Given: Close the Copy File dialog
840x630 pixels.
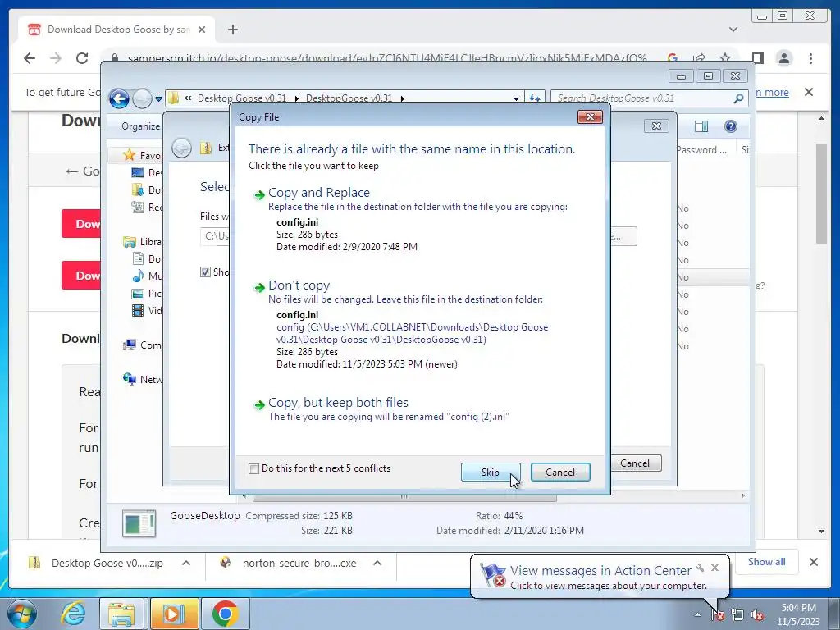Looking at the screenshot, I should coord(590,116).
